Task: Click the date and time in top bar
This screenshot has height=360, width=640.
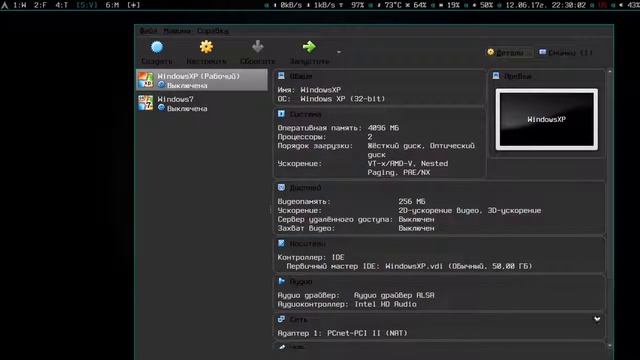Action: pos(546,5)
